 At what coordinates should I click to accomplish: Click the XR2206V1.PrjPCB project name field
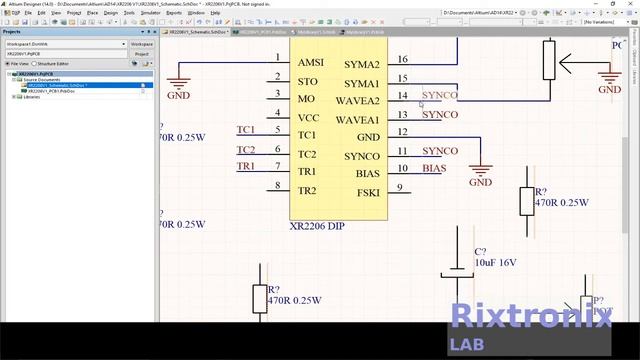[66, 54]
